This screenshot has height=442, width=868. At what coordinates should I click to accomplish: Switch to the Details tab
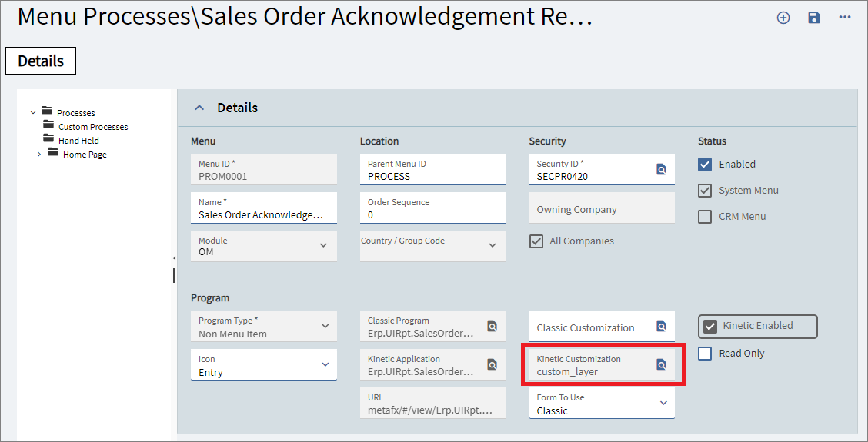[41, 61]
